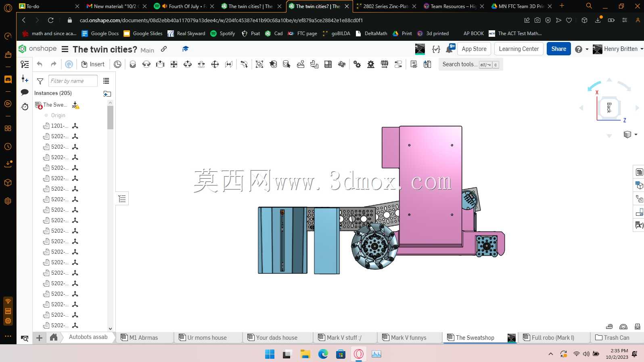Add a new folder to instances
This screenshot has width=644, height=362.
(x=107, y=94)
